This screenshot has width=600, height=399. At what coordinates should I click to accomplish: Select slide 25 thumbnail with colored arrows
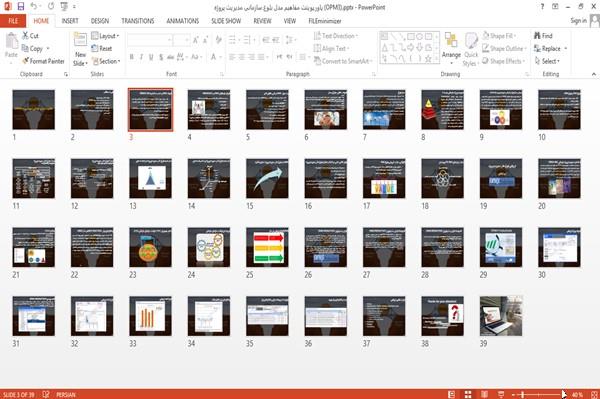coord(267,247)
